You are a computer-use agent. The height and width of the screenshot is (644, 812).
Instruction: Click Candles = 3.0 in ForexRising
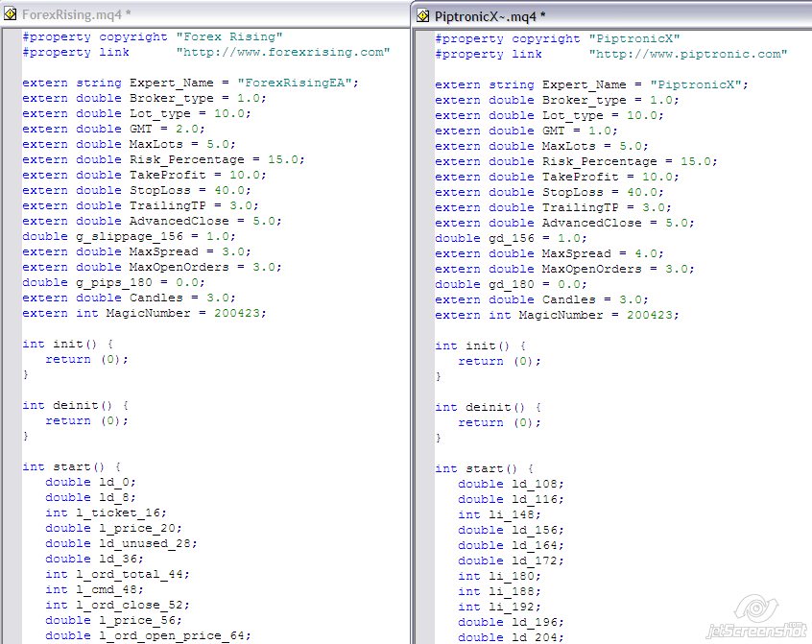(129, 298)
